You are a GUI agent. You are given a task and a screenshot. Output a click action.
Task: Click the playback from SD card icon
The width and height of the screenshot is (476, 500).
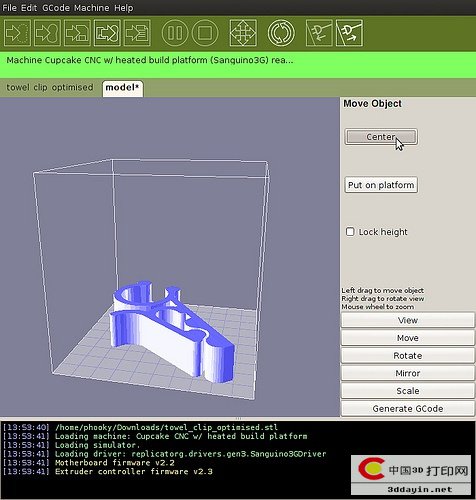pos(107,33)
